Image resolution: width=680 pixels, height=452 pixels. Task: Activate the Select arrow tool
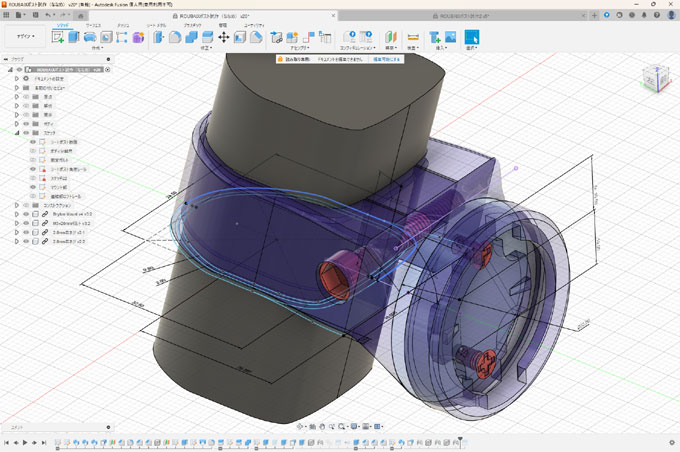tap(472, 37)
